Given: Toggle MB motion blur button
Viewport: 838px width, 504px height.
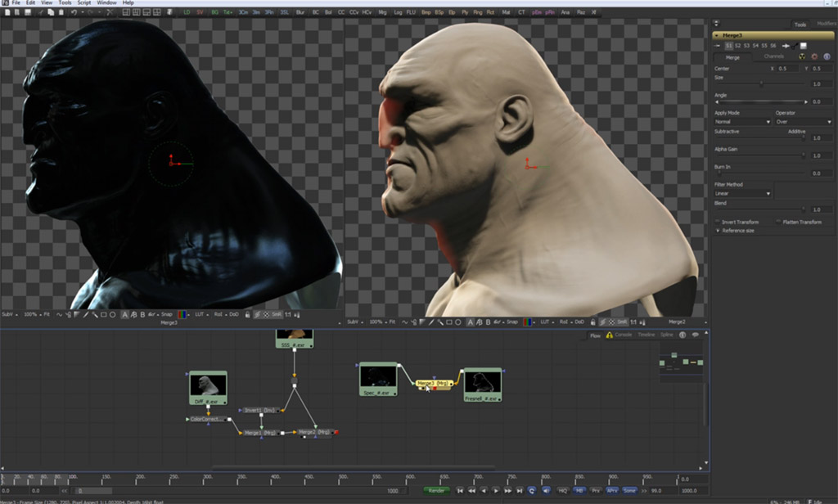Looking at the screenshot, I should [x=579, y=491].
